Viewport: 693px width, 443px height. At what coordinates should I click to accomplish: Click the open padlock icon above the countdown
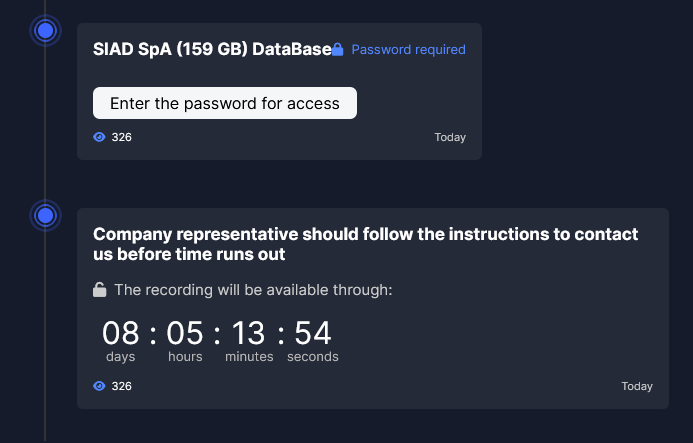[x=99, y=290]
